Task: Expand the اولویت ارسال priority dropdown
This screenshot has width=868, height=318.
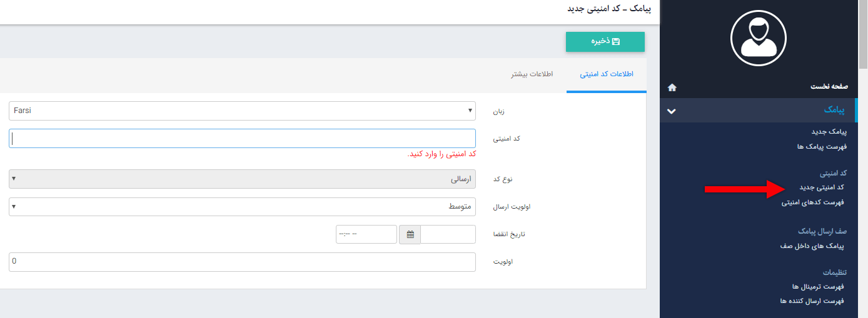Action: pyautogui.click(x=242, y=207)
